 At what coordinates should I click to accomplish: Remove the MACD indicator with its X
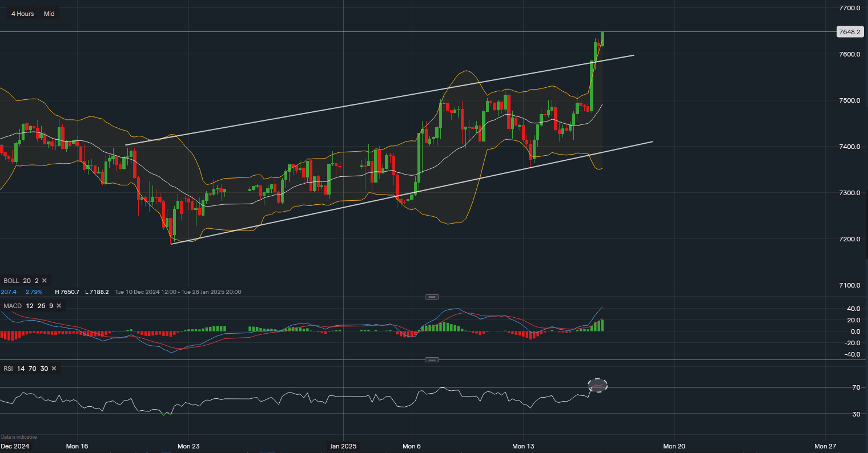[x=58, y=306]
